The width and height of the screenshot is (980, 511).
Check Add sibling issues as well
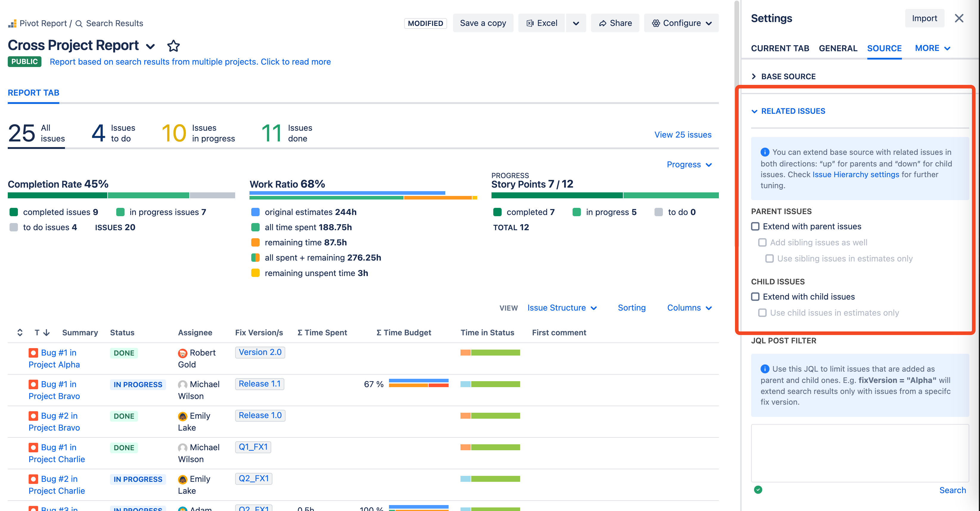pos(762,242)
